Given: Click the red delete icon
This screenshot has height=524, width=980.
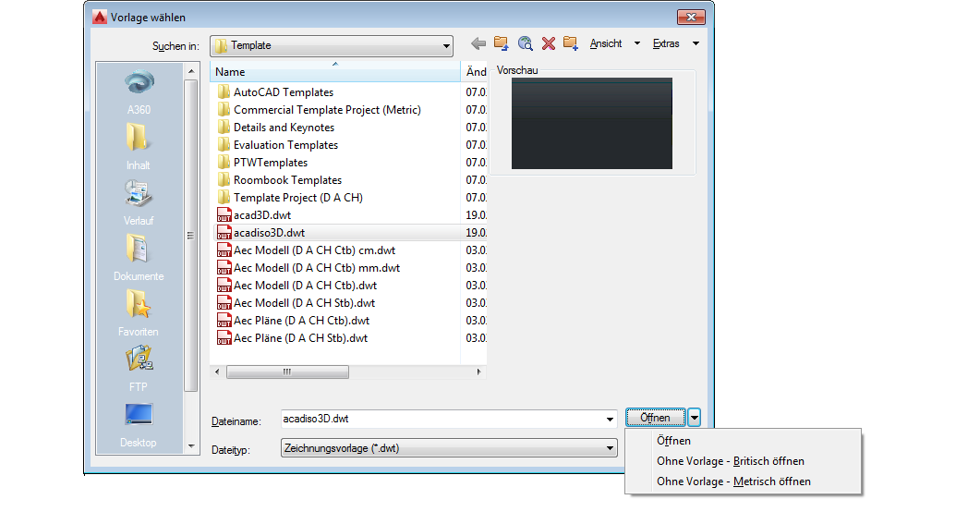Looking at the screenshot, I should point(548,43).
